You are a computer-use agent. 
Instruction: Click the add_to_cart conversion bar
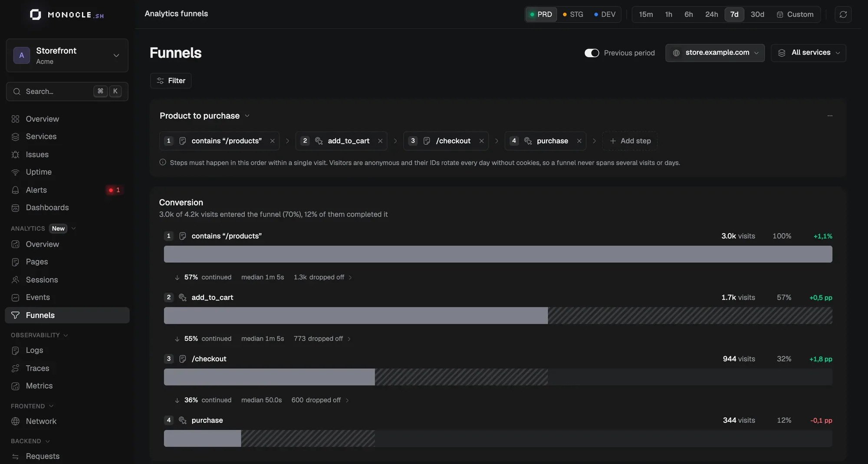coord(498,316)
